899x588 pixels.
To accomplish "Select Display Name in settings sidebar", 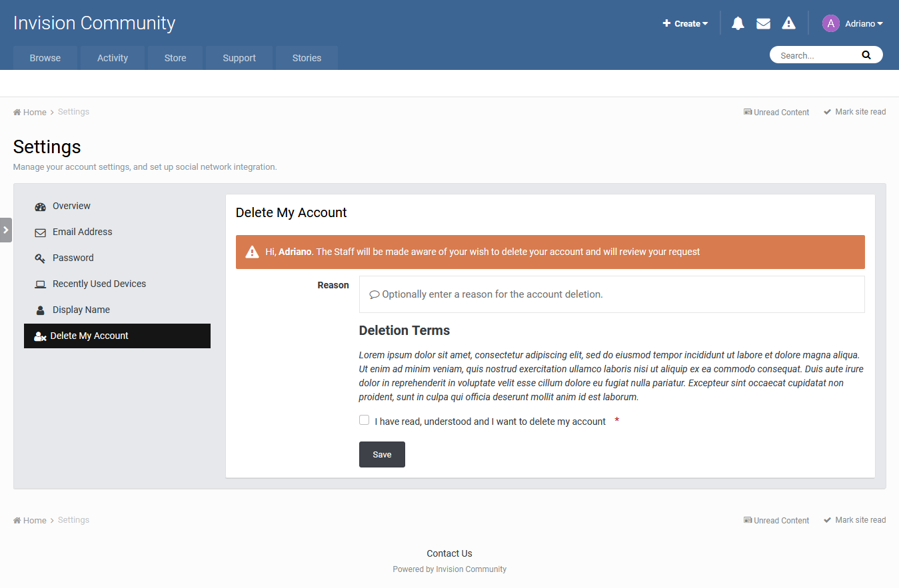I will point(117,310).
